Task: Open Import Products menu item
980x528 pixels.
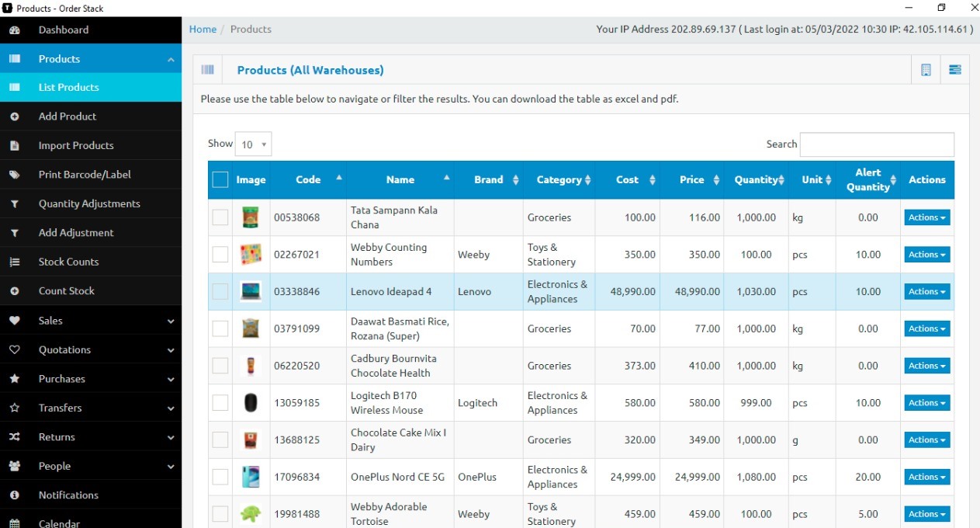Action: 91,146
